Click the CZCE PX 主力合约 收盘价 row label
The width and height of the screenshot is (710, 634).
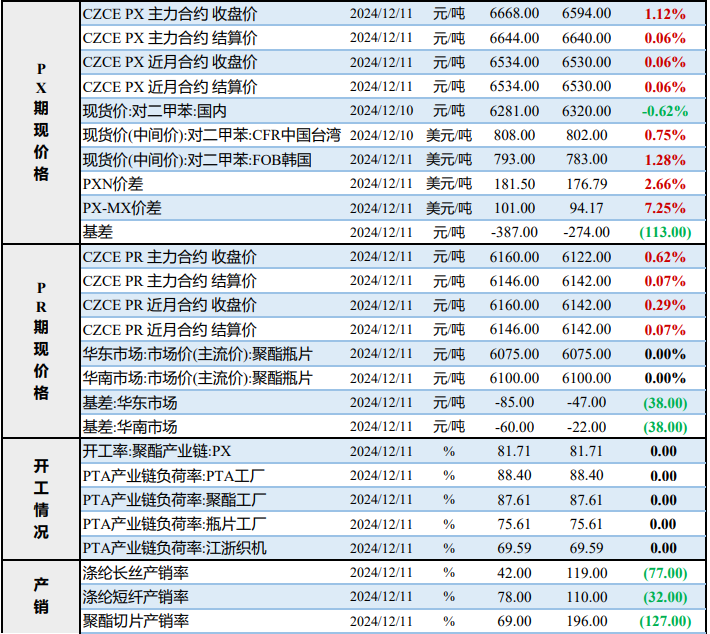[169, 14]
